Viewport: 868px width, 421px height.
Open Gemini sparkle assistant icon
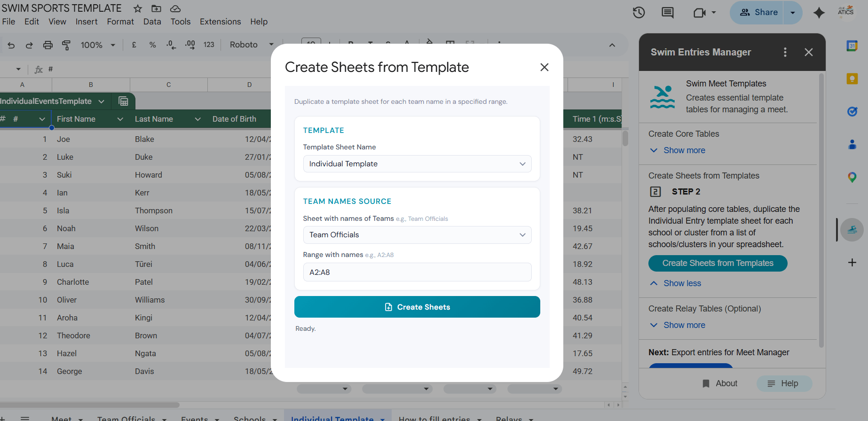[819, 13]
